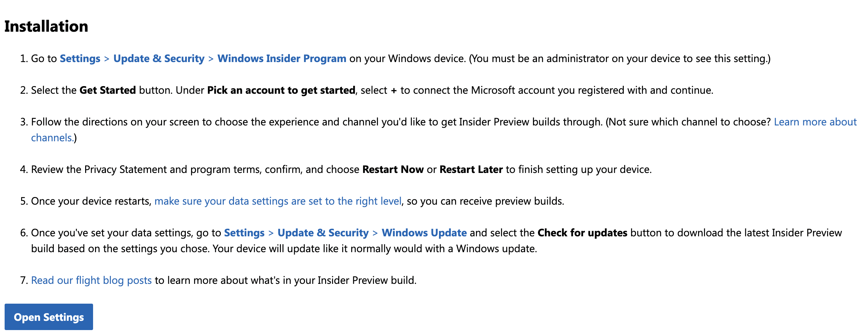868x336 pixels.
Task: Click the Privacy Statement text in step 4
Action: point(125,170)
